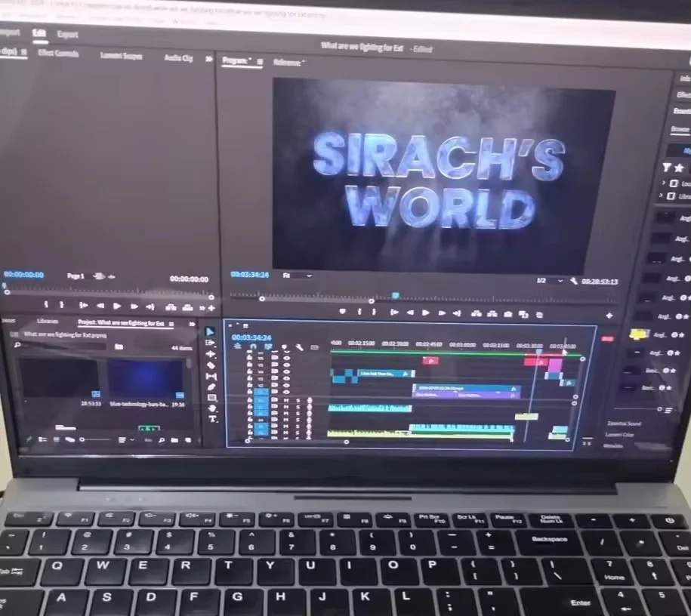Screen dimensions: 691x616
Task: Toggle insert sequences as nests option
Action: pos(238,346)
